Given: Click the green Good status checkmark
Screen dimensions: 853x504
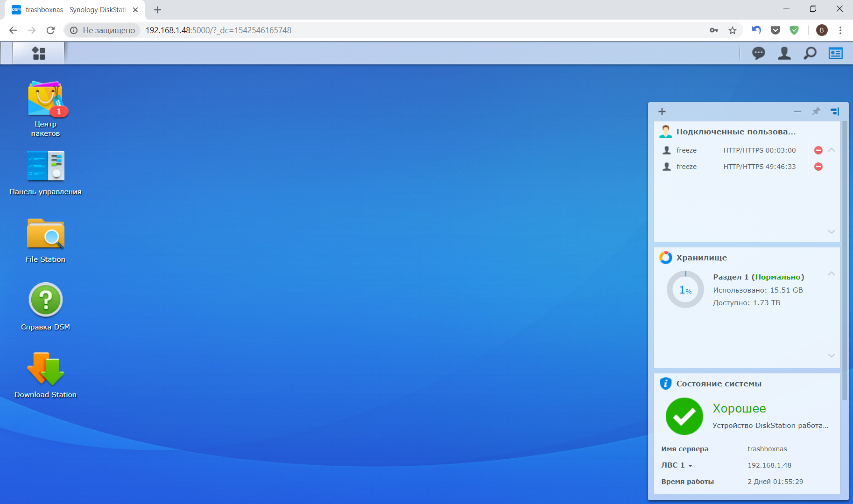Looking at the screenshot, I should [684, 416].
